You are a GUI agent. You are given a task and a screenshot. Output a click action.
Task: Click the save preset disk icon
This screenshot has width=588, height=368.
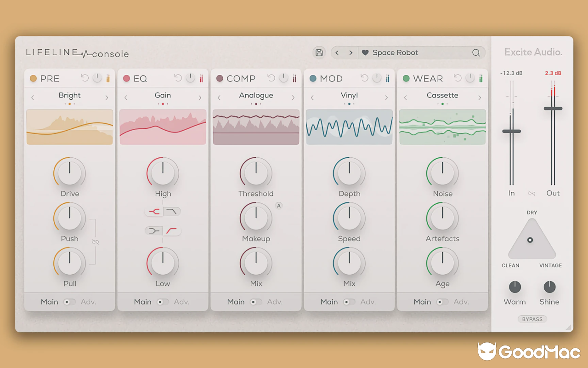(319, 52)
